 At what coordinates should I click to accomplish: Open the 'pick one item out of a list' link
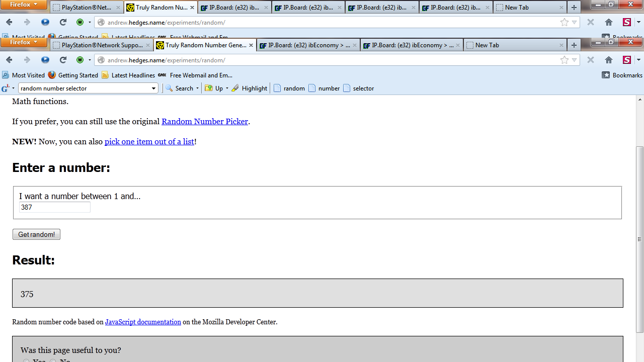click(149, 142)
